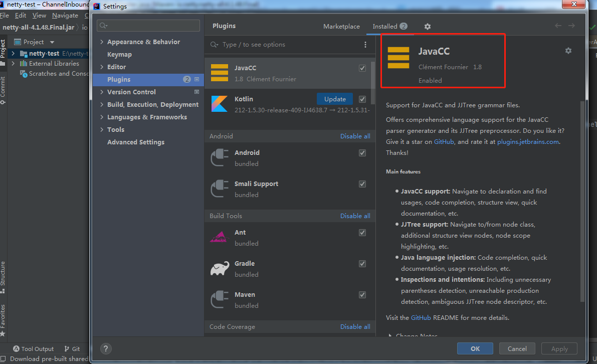Image resolution: width=597 pixels, height=364 pixels.
Task: Click the External Libraries icon in project tree
Action: [x=23, y=64]
